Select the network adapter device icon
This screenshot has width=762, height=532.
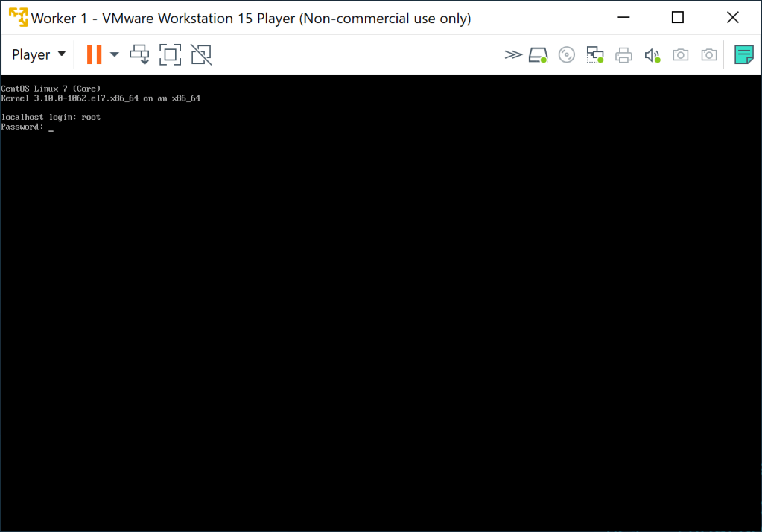click(x=594, y=54)
